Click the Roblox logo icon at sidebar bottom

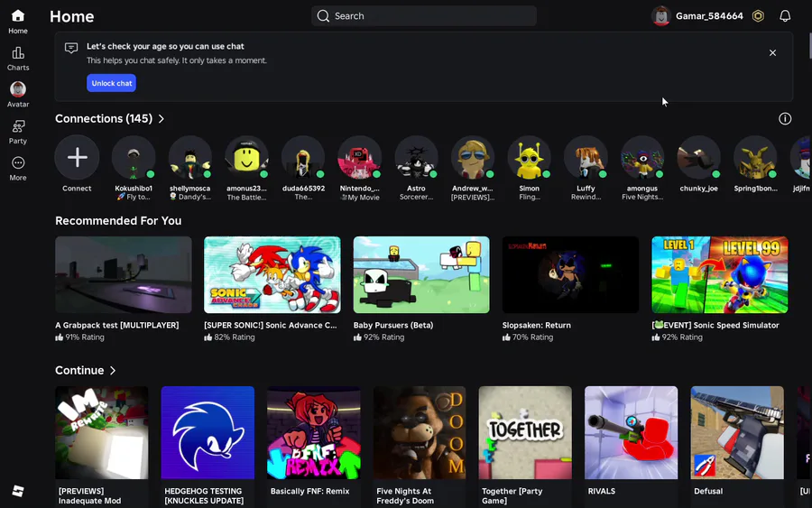point(18,491)
